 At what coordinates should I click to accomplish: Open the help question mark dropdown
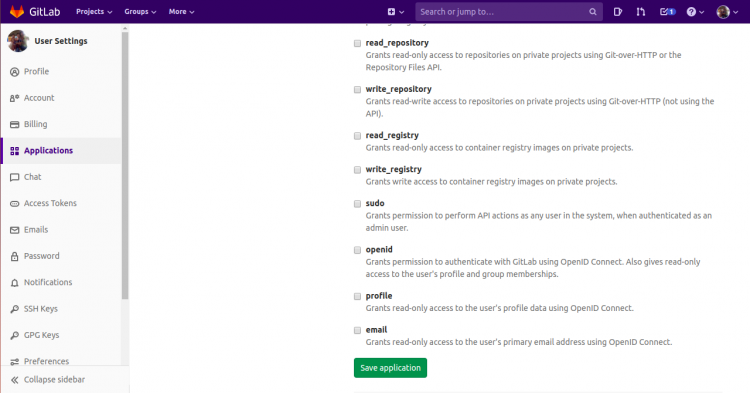[x=695, y=12]
